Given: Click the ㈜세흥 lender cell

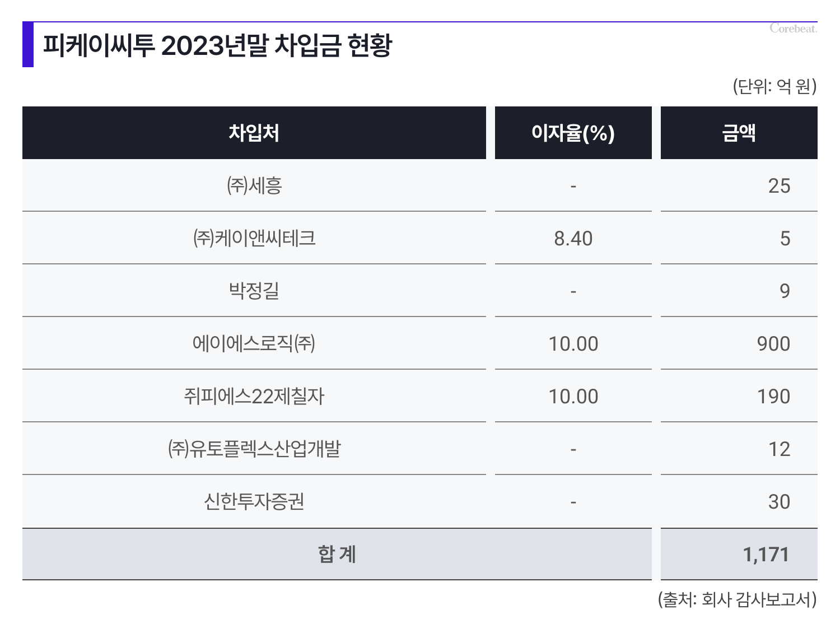Looking at the screenshot, I should [x=254, y=185].
